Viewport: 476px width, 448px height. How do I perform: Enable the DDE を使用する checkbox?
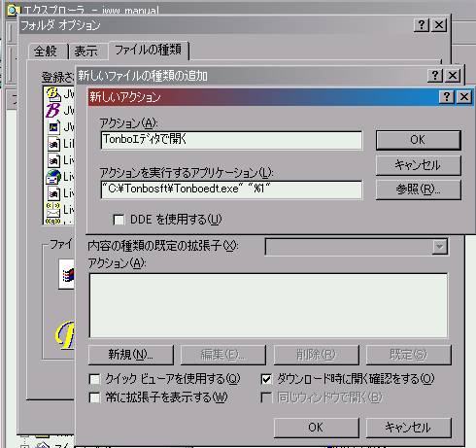119,220
